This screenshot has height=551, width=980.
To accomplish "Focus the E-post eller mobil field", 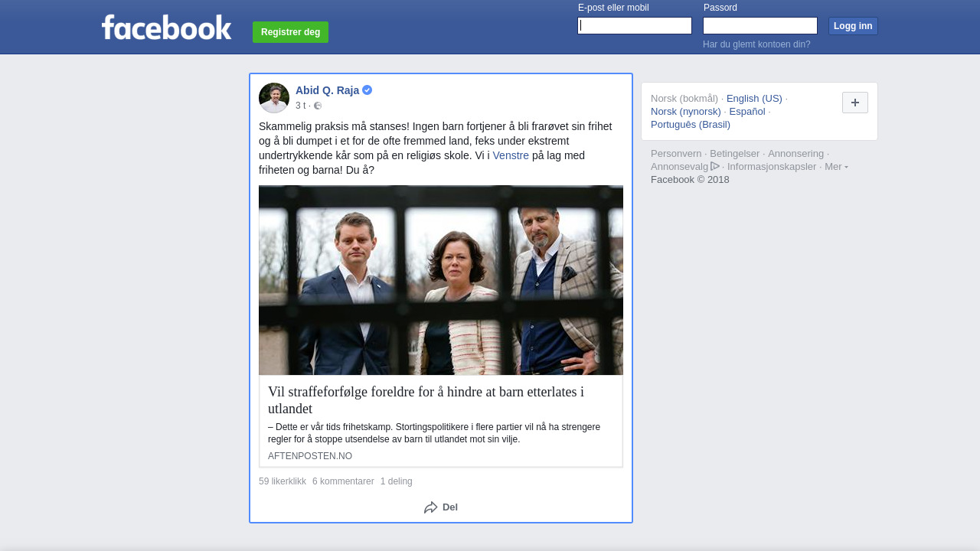I will pos(635,26).
